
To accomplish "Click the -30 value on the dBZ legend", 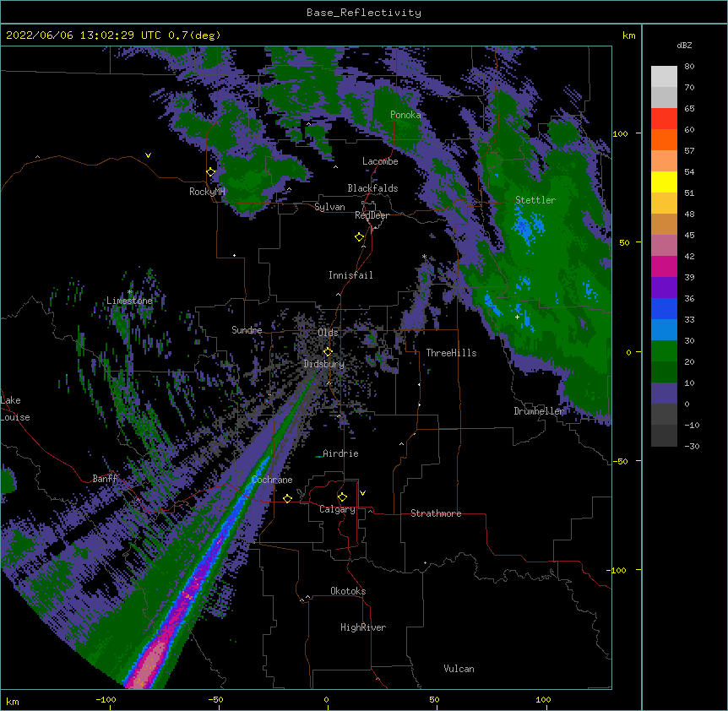I will [x=692, y=446].
